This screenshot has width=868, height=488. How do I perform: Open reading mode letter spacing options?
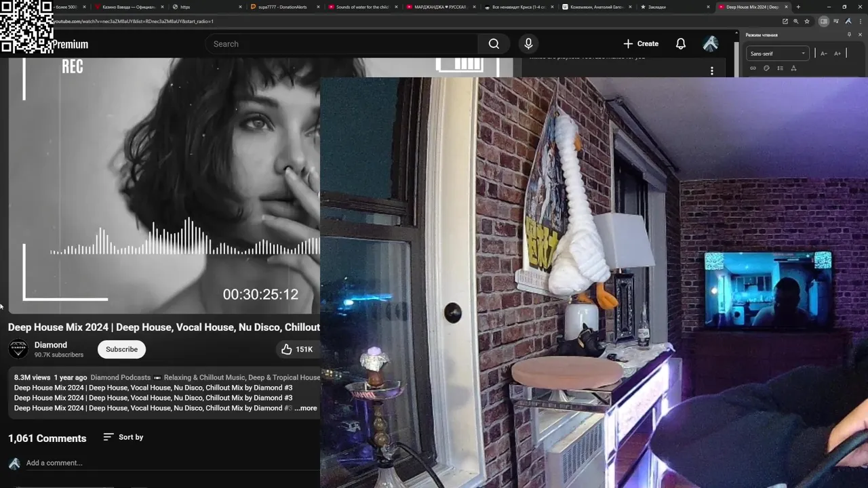click(793, 68)
